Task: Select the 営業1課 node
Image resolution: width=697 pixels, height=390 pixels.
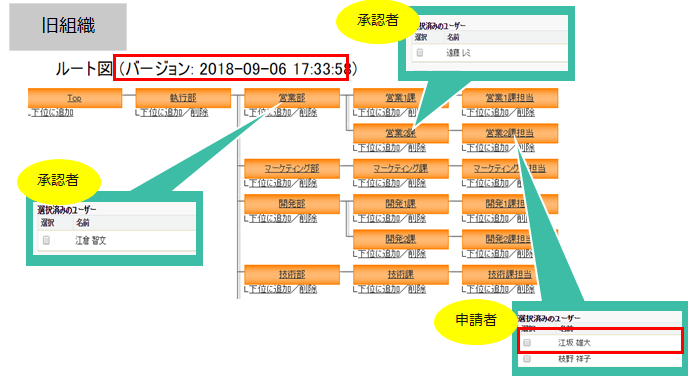Action: click(401, 98)
